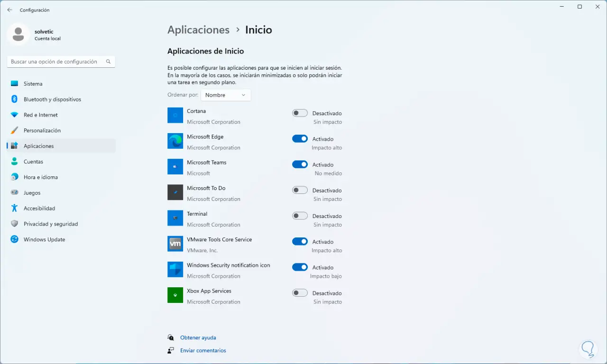Select Cuentas in sidebar
The width and height of the screenshot is (607, 364).
click(61, 162)
